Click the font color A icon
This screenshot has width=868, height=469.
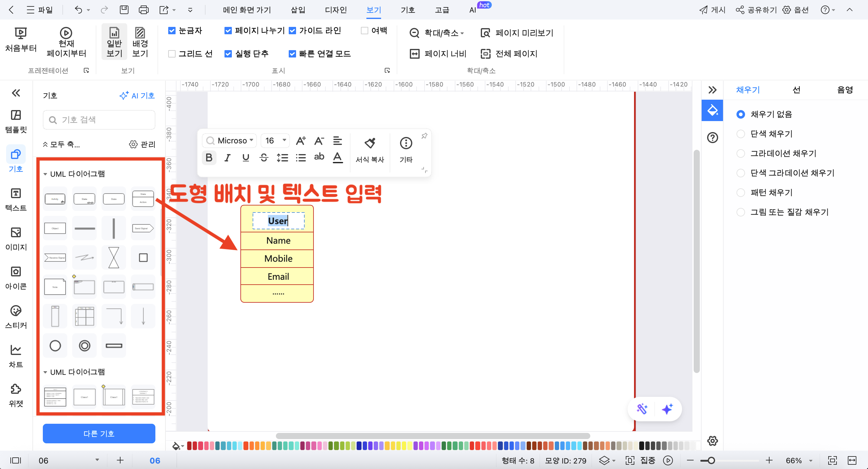click(337, 157)
